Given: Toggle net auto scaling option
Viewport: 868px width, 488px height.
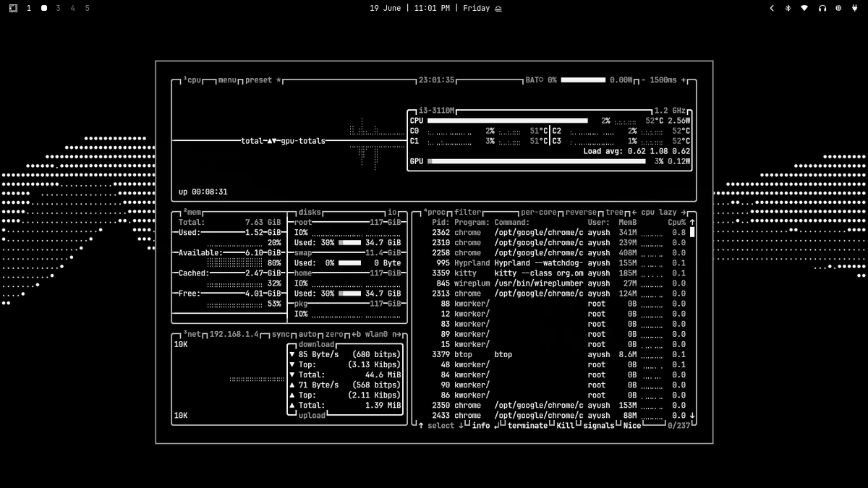Looking at the screenshot, I should [307, 335].
